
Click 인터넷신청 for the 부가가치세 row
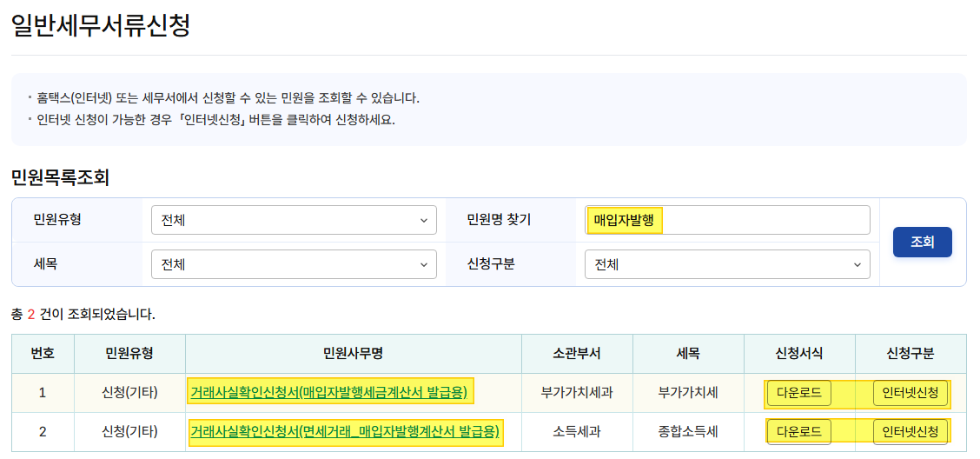910,393
